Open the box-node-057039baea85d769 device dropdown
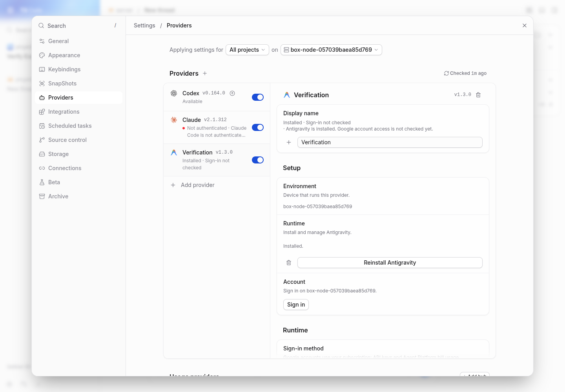The height and width of the screenshot is (392, 565). (x=331, y=50)
